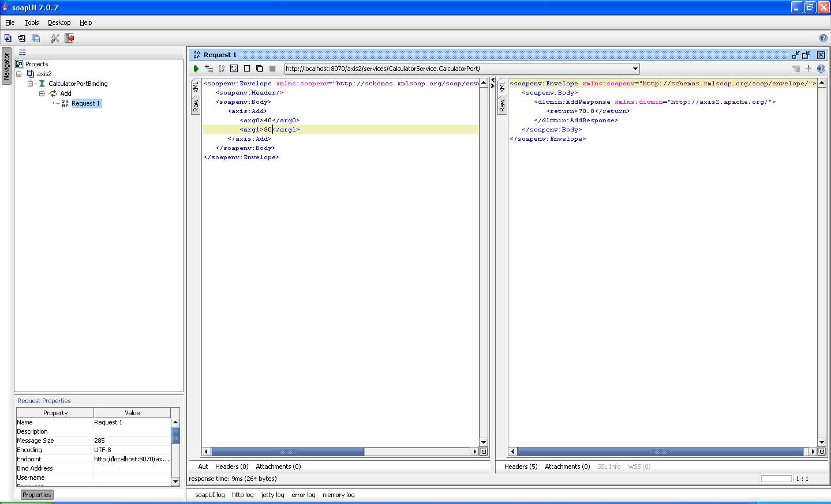Image resolution: width=831 pixels, height=504 pixels.
Task: Switch request editor to XML tab
Action: (196, 87)
